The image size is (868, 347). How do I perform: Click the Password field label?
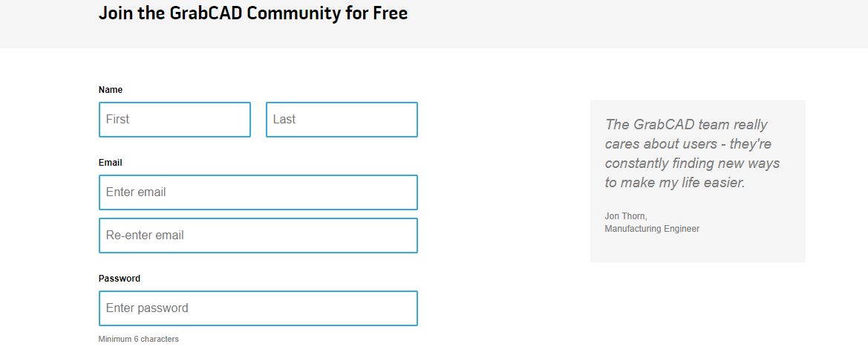[120, 279]
